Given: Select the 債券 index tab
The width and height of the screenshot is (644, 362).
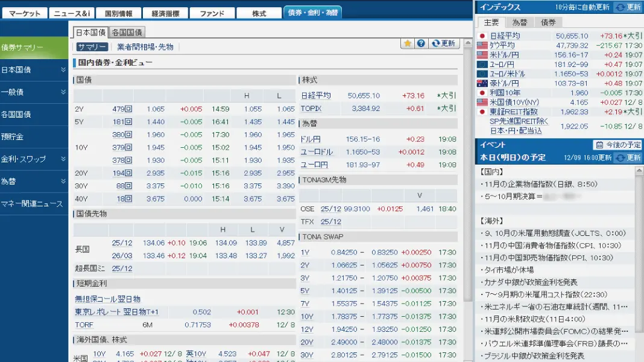Looking at the screenshot, I should point(548,22).
